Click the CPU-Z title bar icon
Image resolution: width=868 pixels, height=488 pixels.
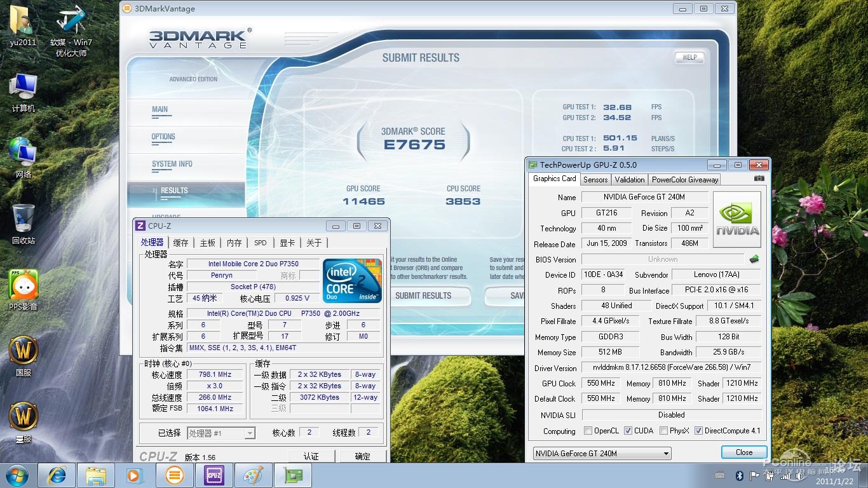[x=141, y=226]
